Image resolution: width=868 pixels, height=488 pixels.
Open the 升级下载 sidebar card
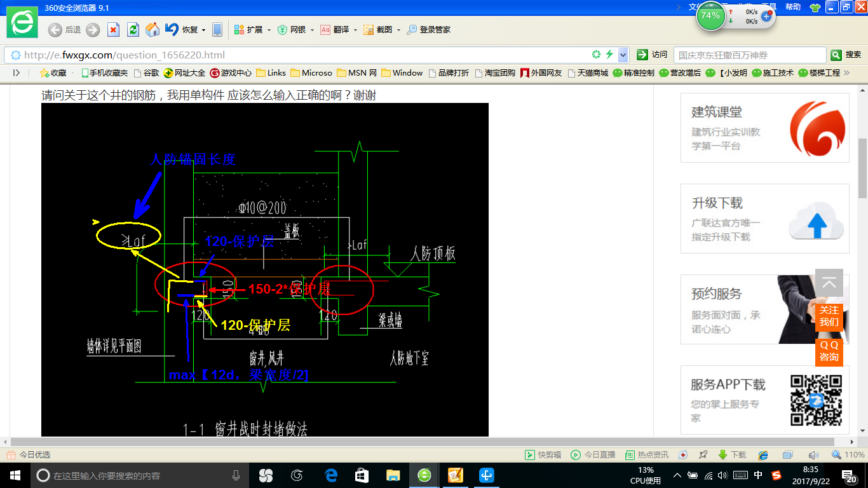(x=765, y=219)
